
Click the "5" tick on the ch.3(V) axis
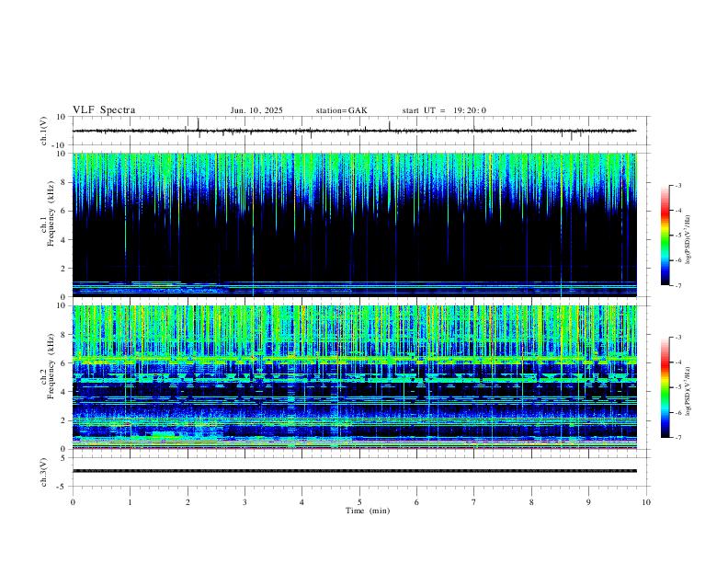63,458
